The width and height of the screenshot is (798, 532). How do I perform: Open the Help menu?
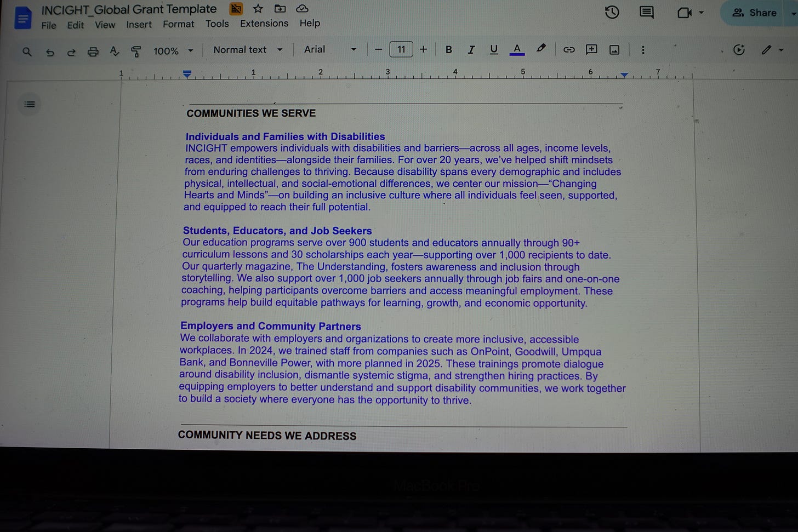[x=310, y=24]
